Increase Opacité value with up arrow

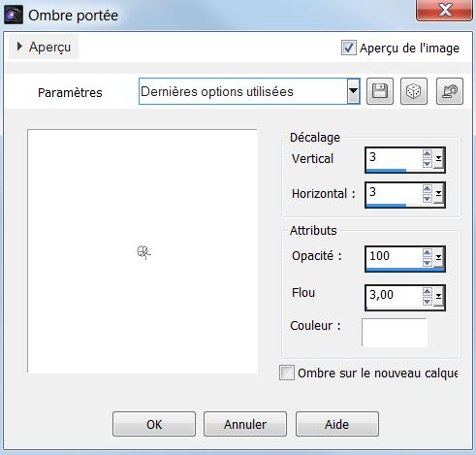pyautogui.click(x=427, y=253)
